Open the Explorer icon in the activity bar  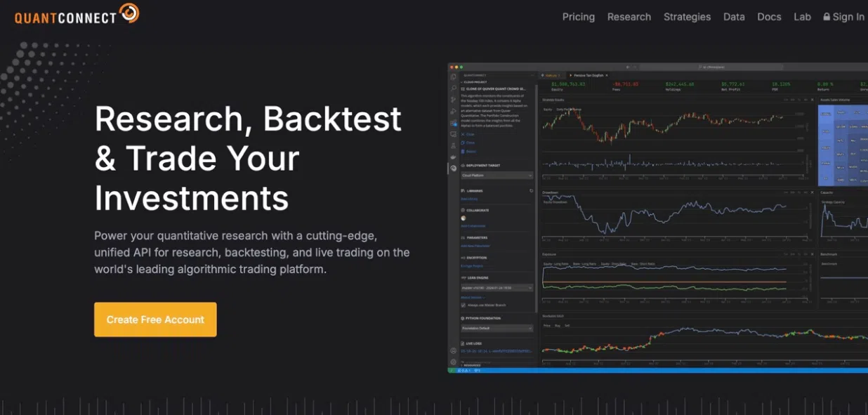coord(452,77)
